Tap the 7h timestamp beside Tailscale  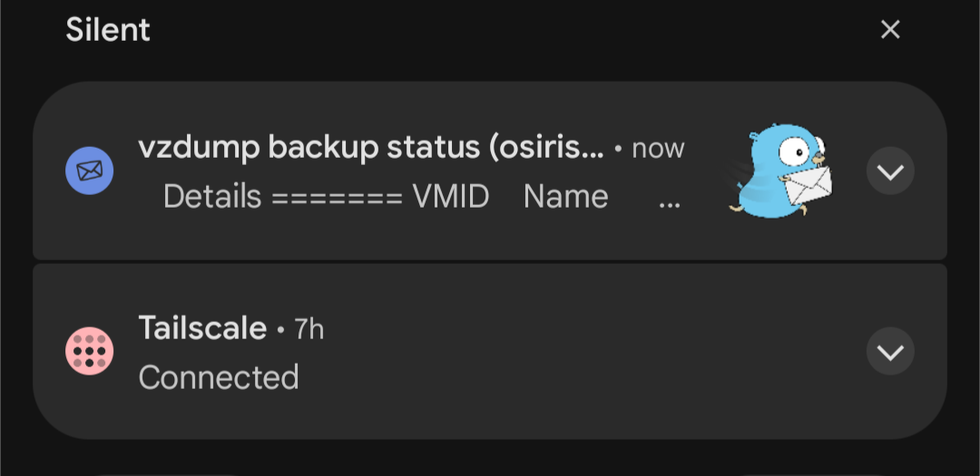[x=309, y=328]
